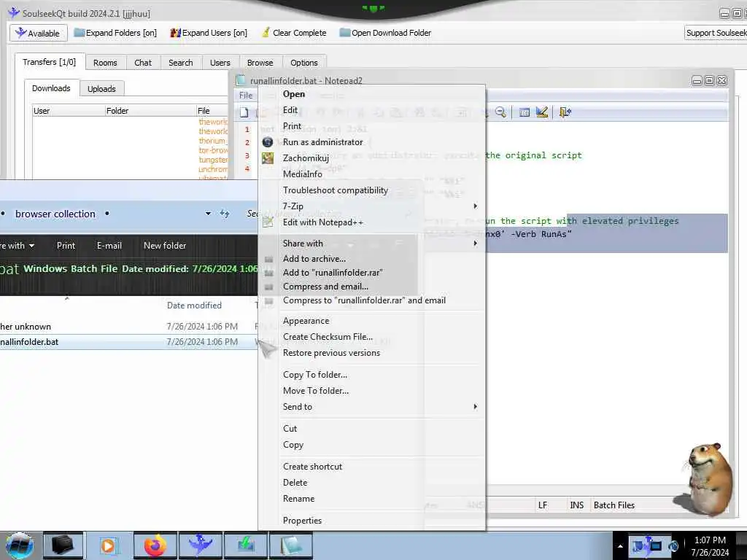Screen dimensions: 747x560
Task: Click the Folder column header in Soulseek
Action: point(150,111)
